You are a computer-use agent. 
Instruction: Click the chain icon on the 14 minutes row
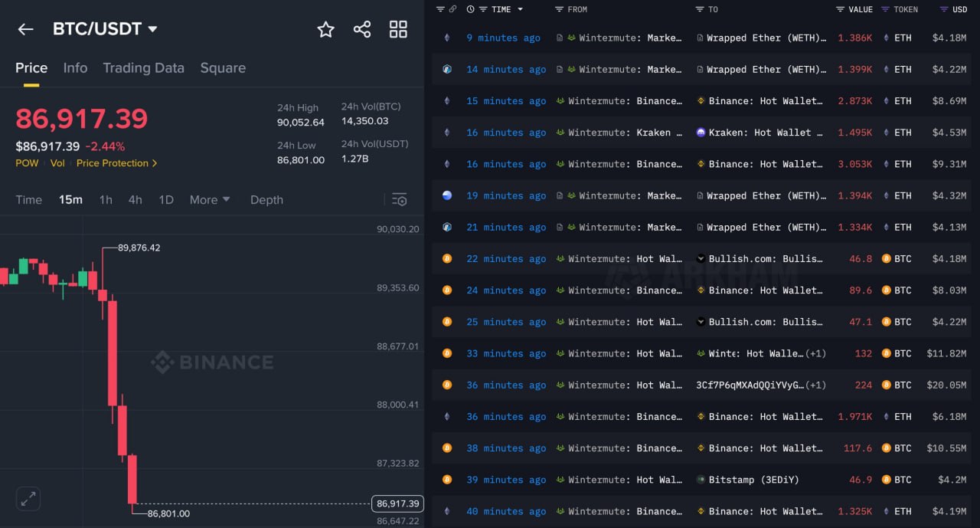coord(447,69)
